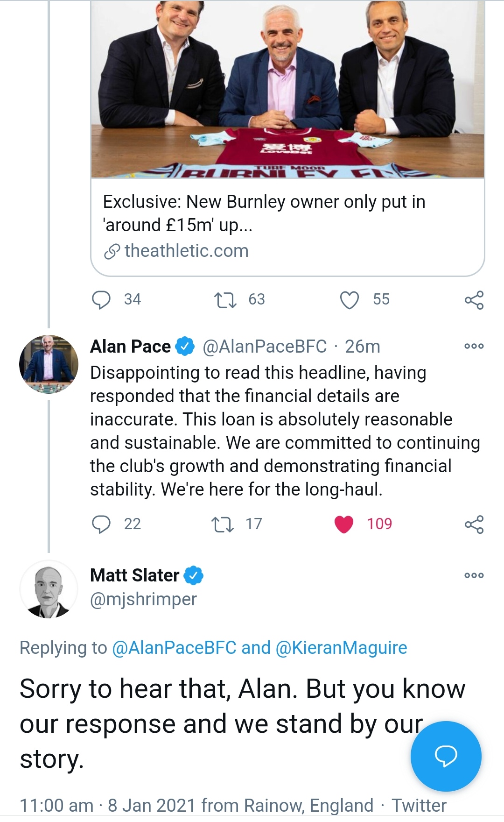The image size is (504, 822).
Task: Tap the floating blue reply button
Action: click(x=446, y=756)
